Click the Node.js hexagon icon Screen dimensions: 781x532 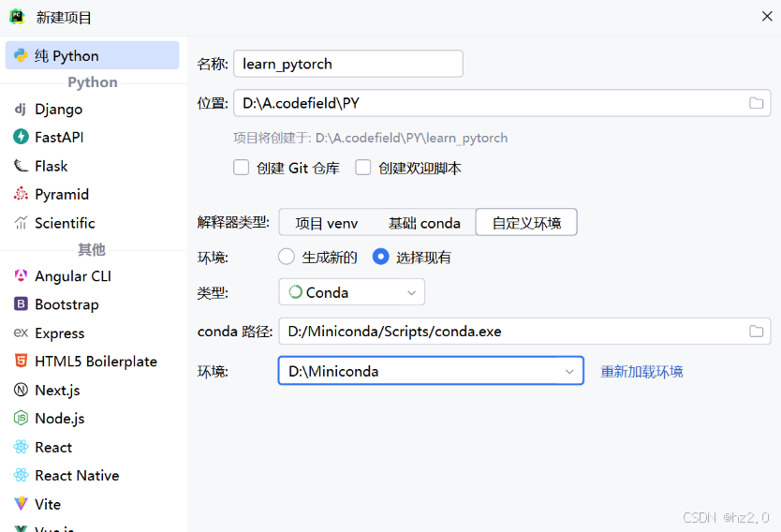[x=21, y=418]
